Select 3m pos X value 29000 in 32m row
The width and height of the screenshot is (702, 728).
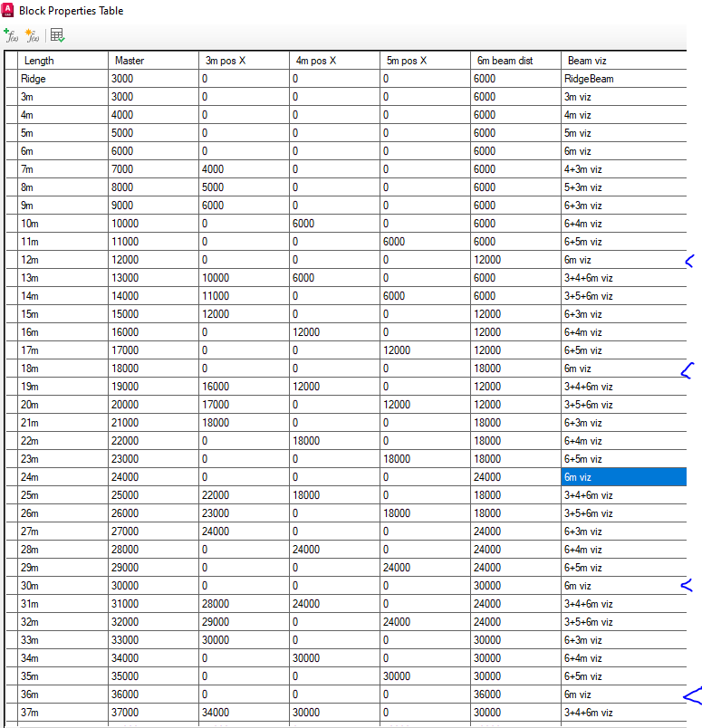tap(244, 622)
